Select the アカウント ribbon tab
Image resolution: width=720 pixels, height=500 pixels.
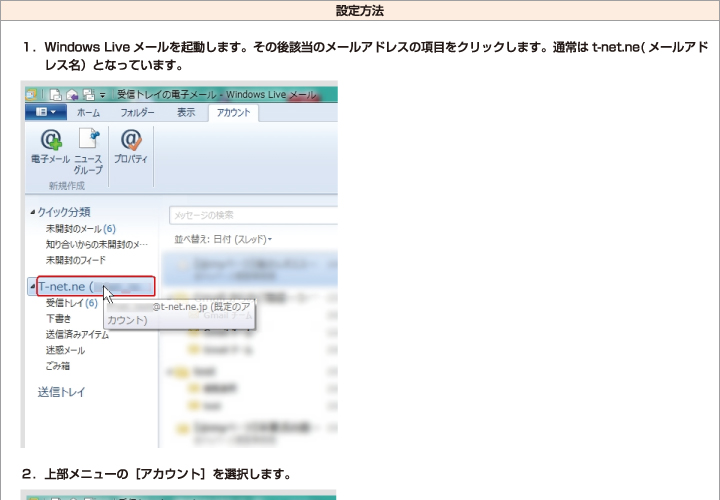tap(233, 113)
